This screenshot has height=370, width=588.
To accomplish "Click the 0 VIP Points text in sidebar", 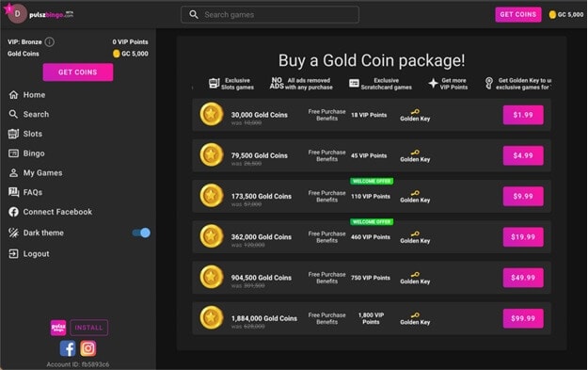I will [x=130, y=42].
